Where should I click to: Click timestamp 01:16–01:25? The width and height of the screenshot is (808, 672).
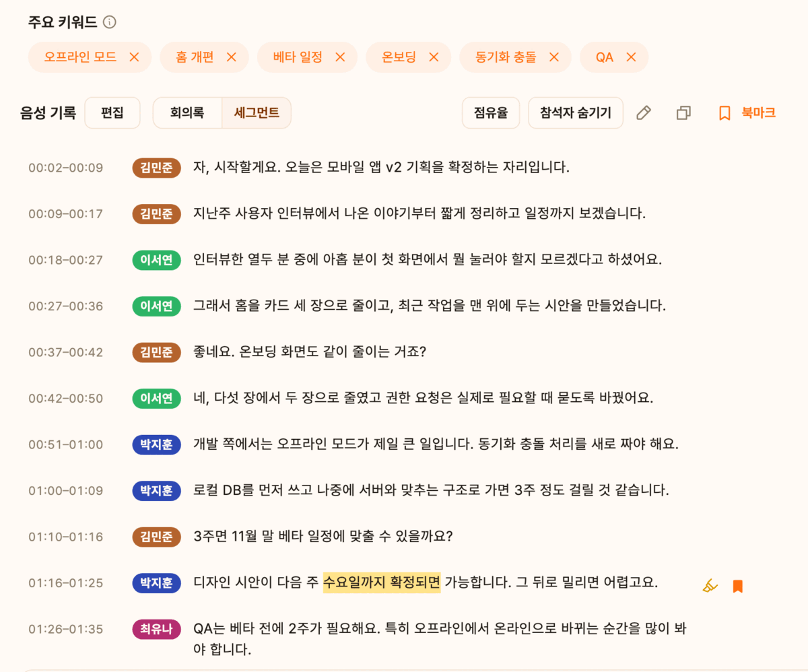65,583
